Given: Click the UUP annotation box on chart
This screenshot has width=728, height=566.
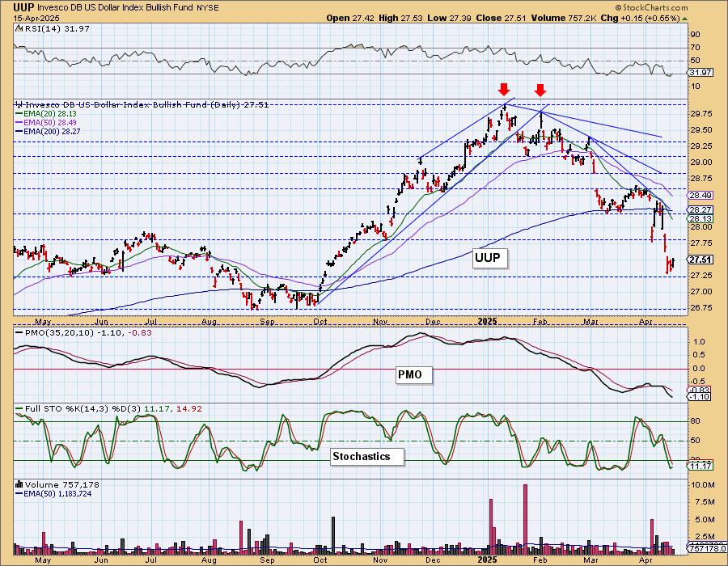Looking at the screenshot, I should coord(490,257).
